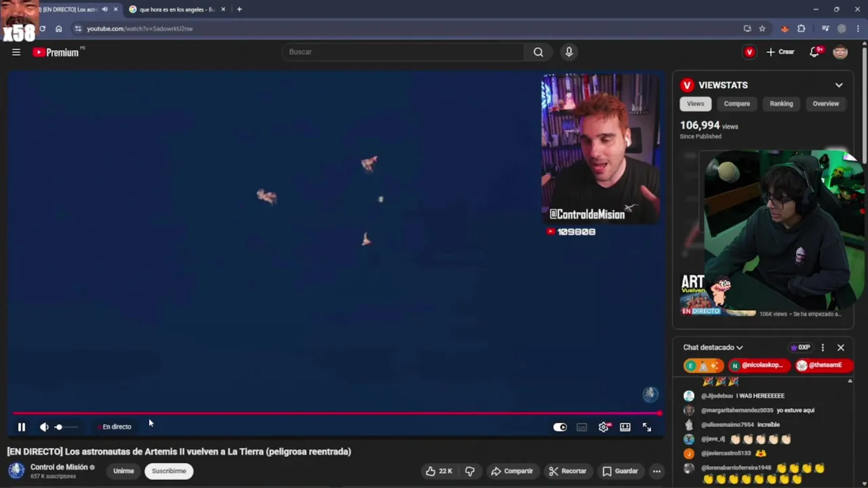The image size is (868, 488).
Task: Click chat author @Jijodebuu
Action: point(717,396)
